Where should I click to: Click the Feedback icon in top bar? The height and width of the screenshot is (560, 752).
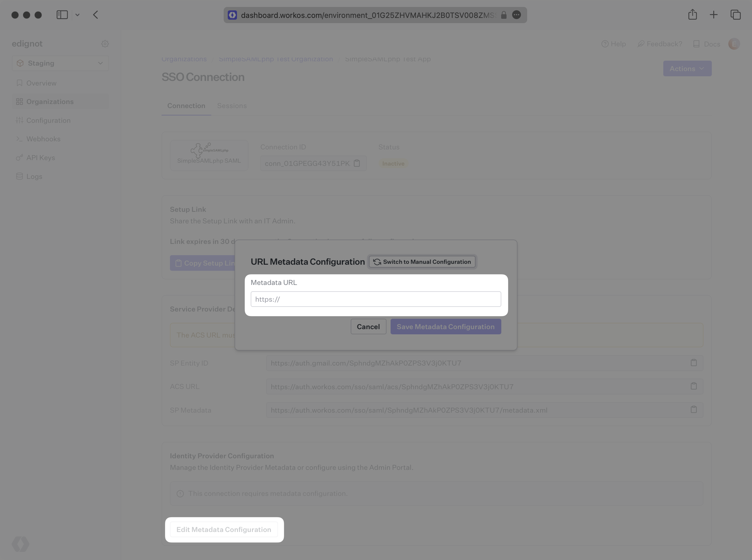tap(641, 44)
